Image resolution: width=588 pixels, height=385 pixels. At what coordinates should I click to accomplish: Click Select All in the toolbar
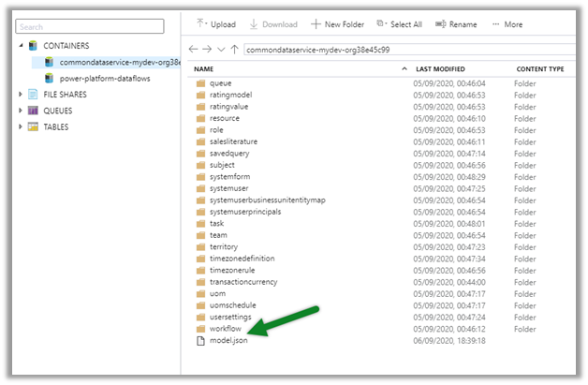399,24
